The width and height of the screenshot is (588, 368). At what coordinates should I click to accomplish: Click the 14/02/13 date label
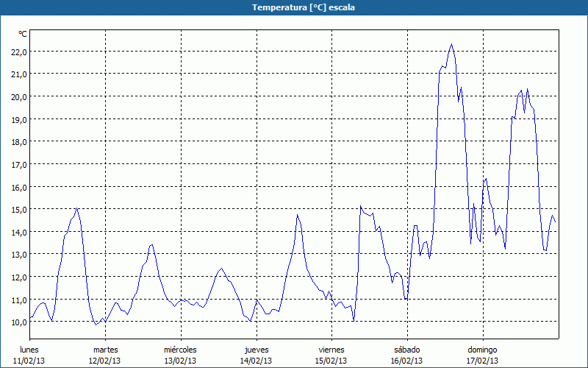tap(256, 361)
